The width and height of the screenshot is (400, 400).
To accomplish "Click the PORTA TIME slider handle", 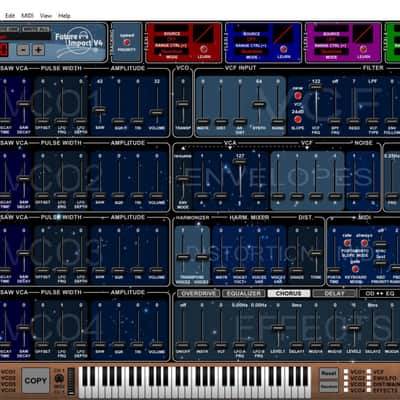I will (334, 270).
